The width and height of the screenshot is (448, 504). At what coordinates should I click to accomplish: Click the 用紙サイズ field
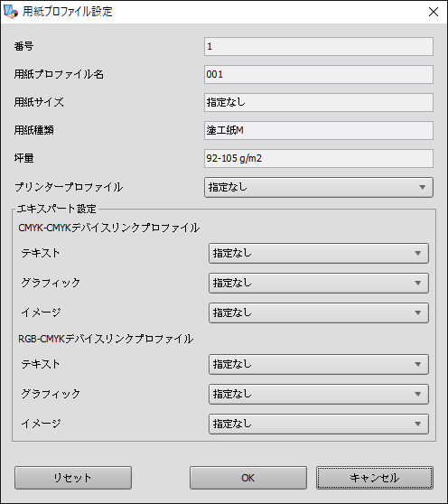tap(319, 103)
